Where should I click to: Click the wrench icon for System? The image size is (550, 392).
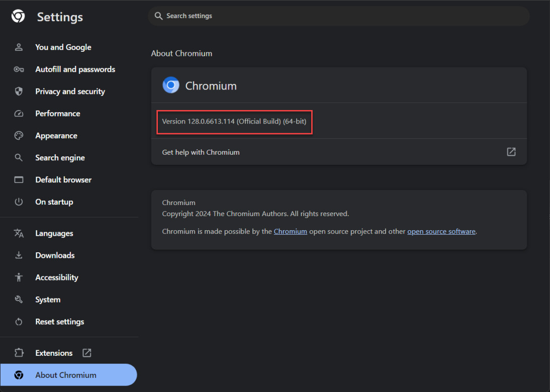point(19,300)
